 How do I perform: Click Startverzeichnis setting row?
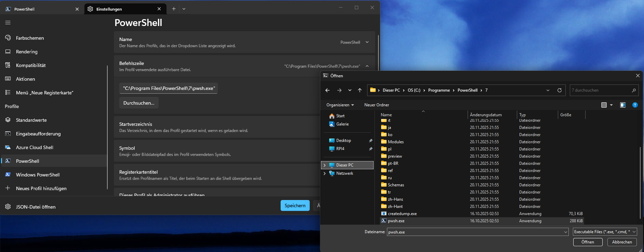(x=217, y=127)
